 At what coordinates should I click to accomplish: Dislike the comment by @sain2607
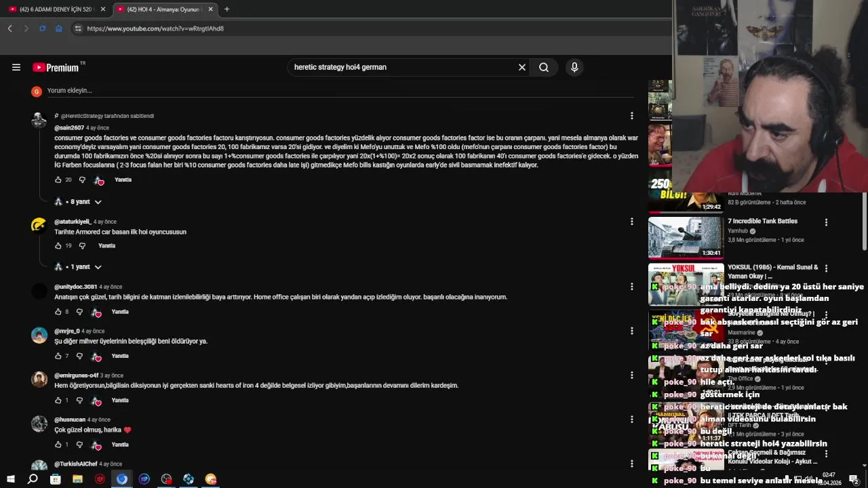[82, 180]
